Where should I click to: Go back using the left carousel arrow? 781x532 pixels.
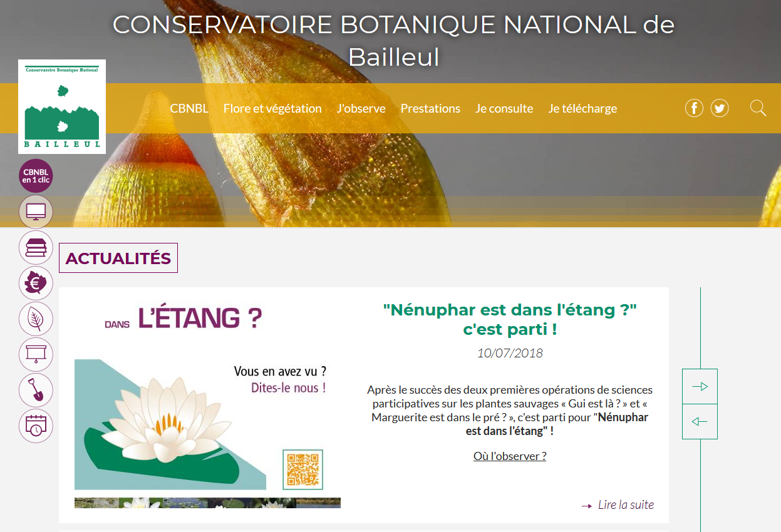click(x=699, y=421)
